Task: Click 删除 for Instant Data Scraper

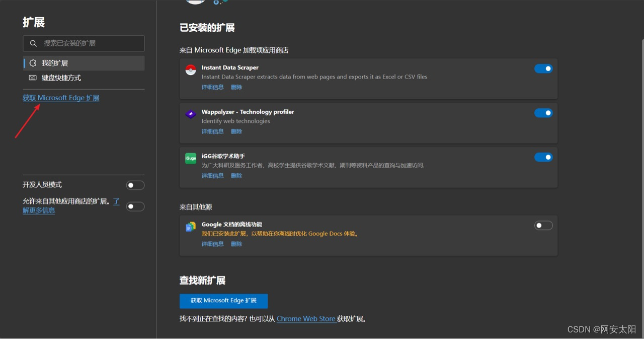Action: (x=236, y=87)
